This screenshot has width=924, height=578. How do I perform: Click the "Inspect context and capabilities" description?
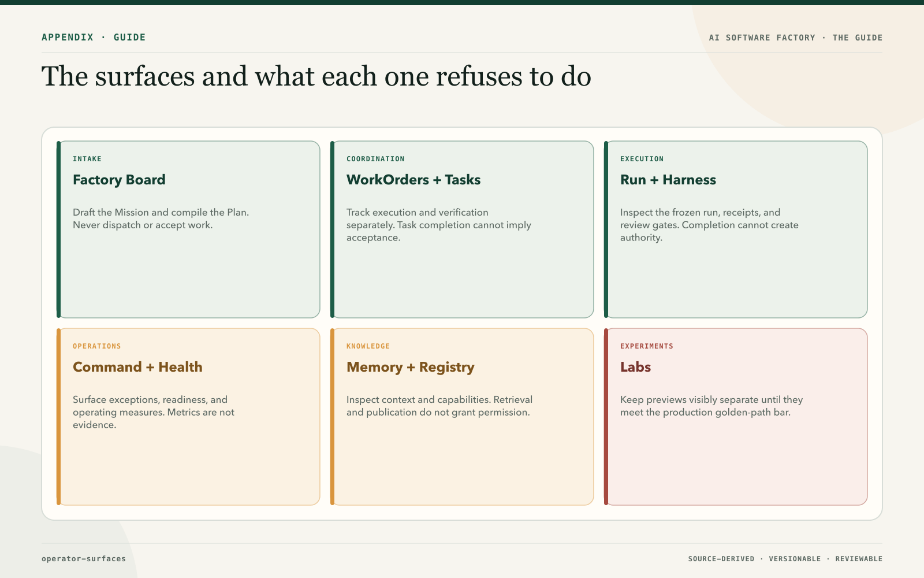click(x=439, y=406)
